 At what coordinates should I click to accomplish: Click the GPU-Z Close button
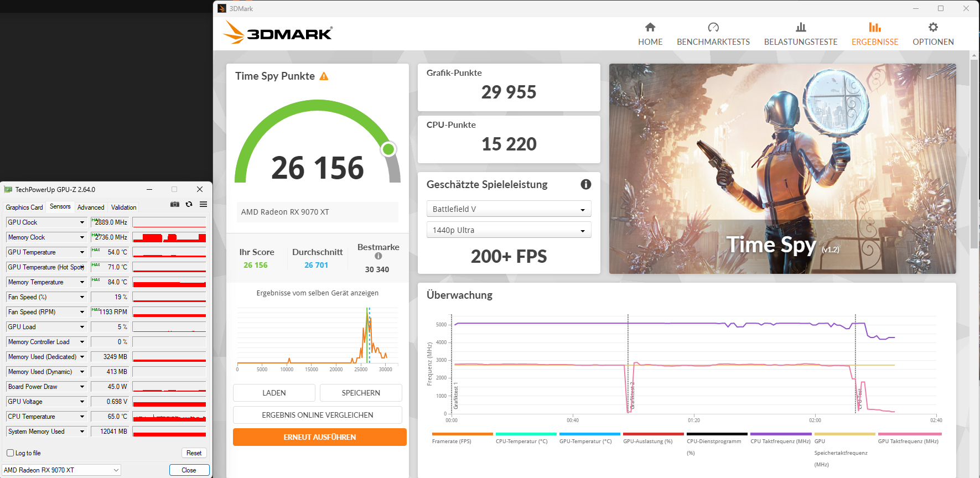point(189,470)
